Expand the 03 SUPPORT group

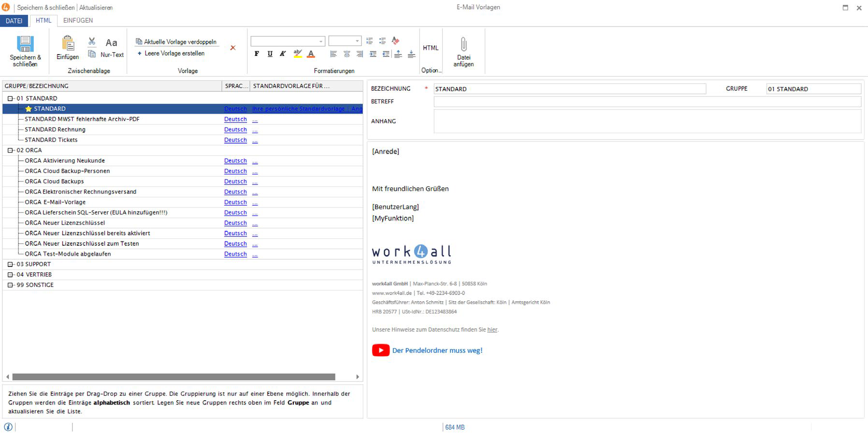click(10, 265)
